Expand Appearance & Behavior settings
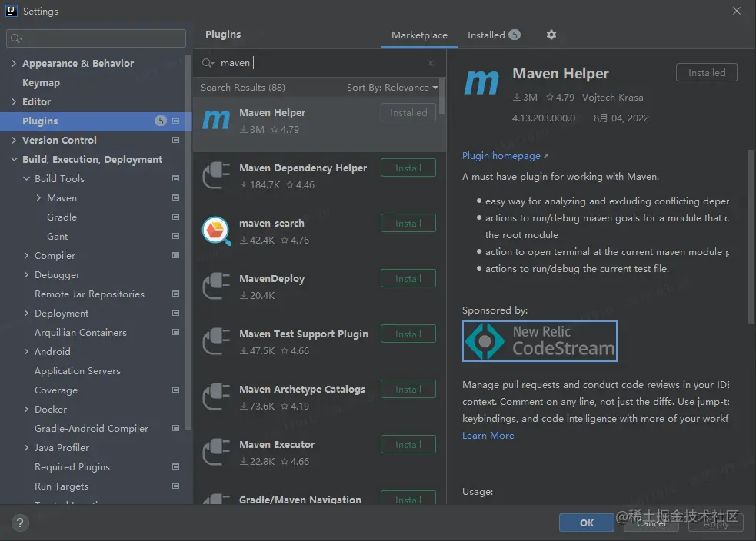Image resolution: width=756 pixels, height=541 pixels. (14, 63)
